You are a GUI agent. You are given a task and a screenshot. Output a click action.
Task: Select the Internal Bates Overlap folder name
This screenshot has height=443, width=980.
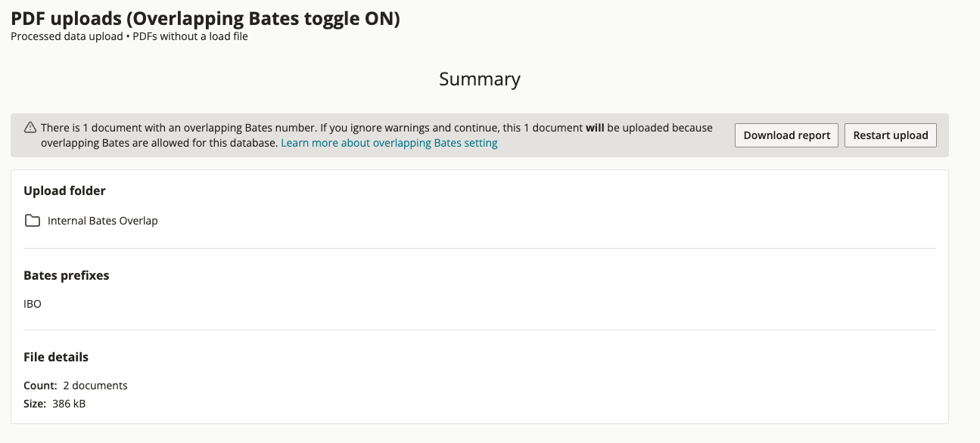point(103,221)
